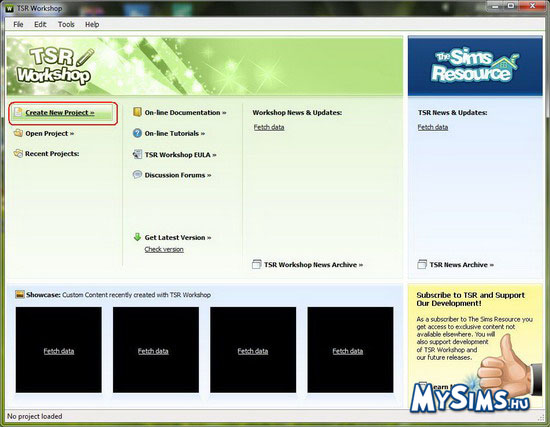Open the File menu
Screen dimensions: 550x427
coord(18,24)
